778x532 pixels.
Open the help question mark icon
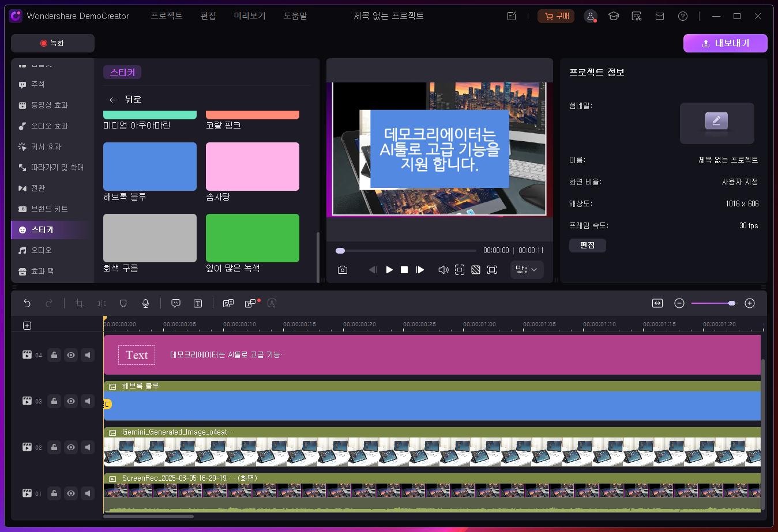click(x=683, y=16)
